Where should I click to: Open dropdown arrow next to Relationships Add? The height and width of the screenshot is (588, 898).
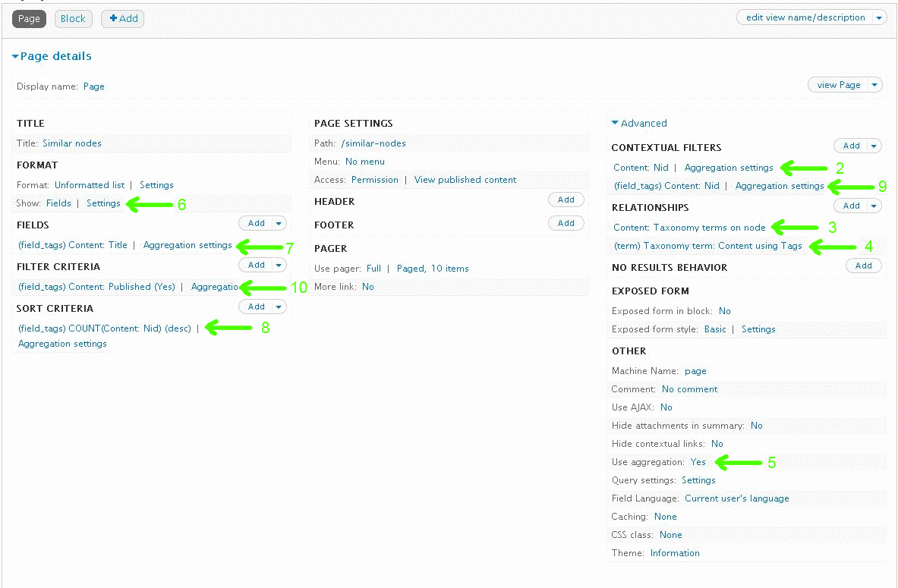pyautogui.click(x=874, y=206)
